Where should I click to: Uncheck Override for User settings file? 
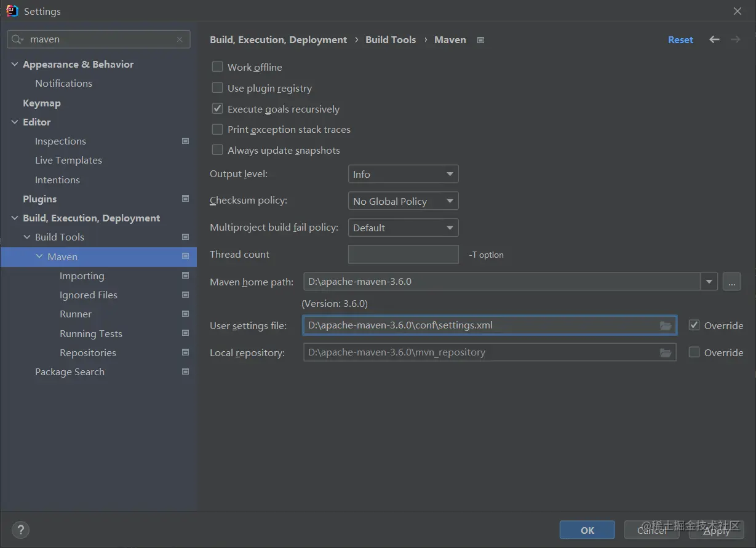694,325
